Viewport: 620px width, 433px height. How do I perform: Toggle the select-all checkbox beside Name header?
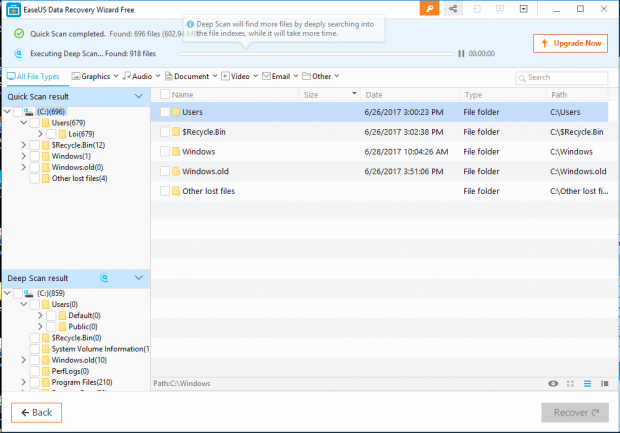[162, 95]
